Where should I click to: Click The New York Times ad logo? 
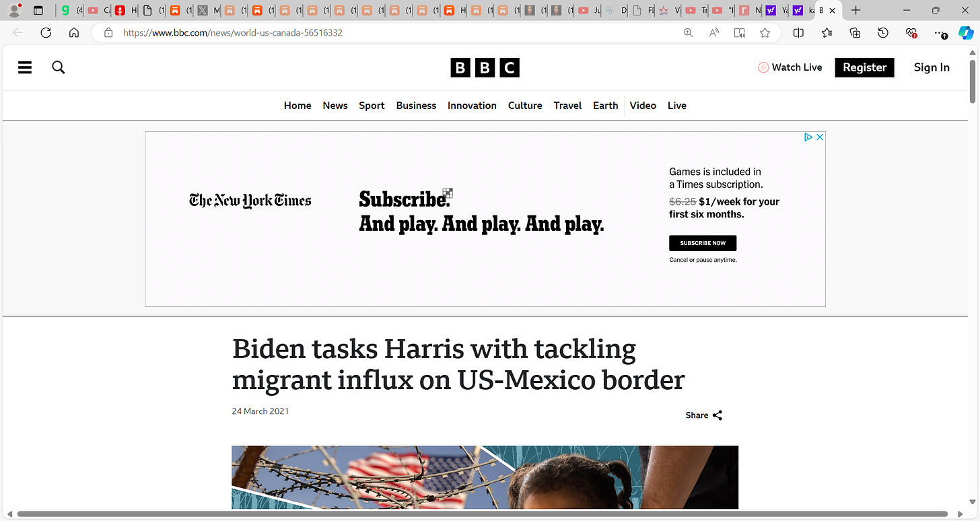[x=250, y=201]
